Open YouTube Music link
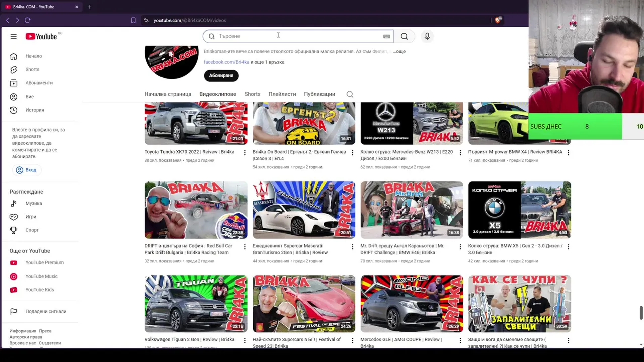The image size is (644, 362). 40,276
